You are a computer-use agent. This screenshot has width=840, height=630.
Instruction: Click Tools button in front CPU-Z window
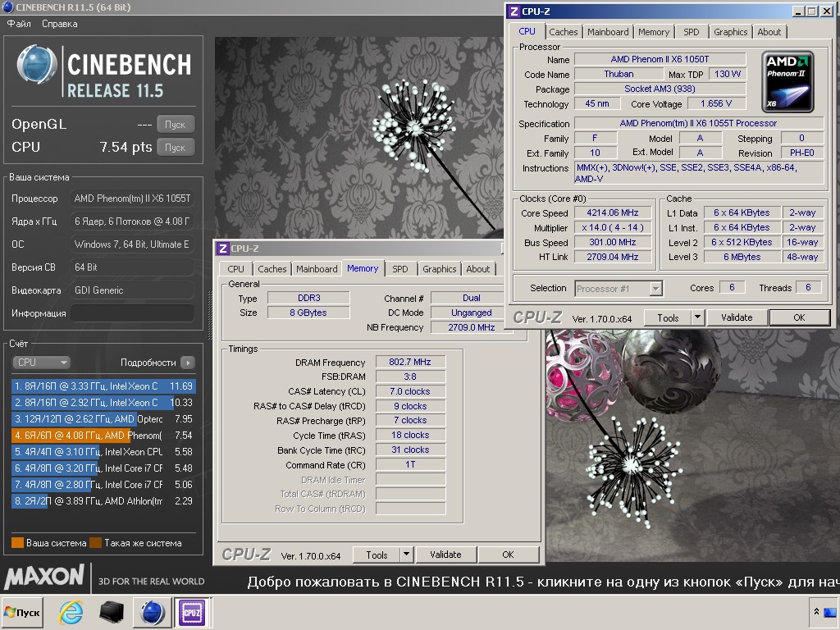[x=668, y=317]
